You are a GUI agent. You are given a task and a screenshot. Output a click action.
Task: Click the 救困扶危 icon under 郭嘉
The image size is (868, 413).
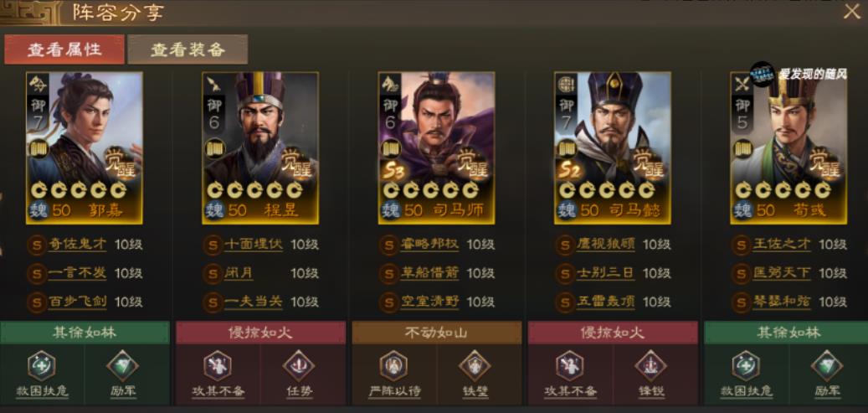coord(42,366)
